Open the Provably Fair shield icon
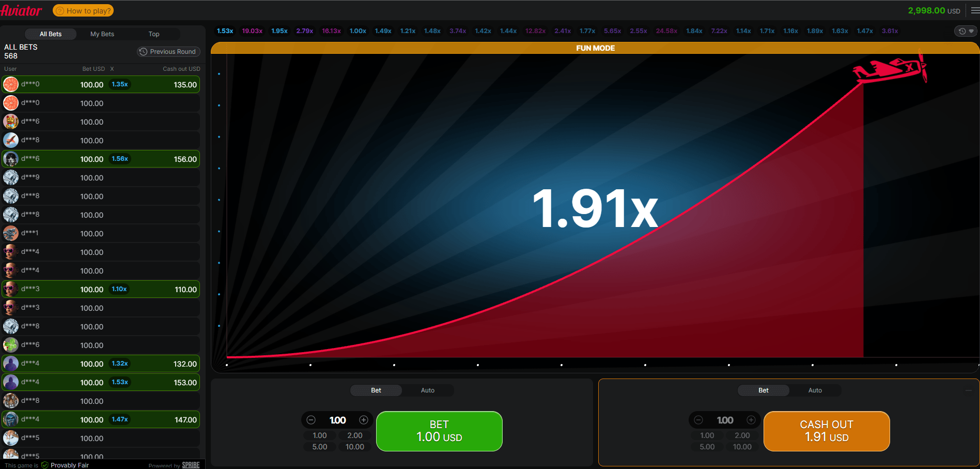 45,465
